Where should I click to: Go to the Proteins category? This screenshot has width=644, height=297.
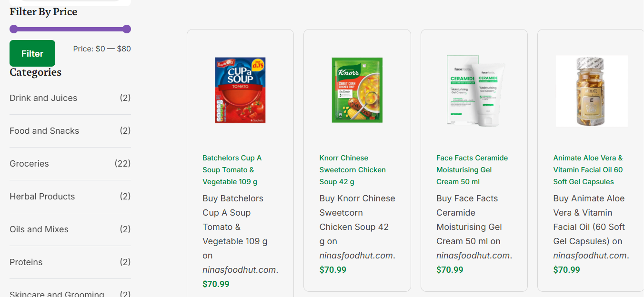tap(26, 262)
